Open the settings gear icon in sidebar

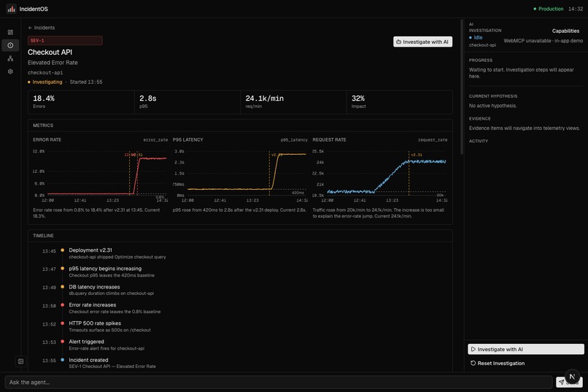10,72
